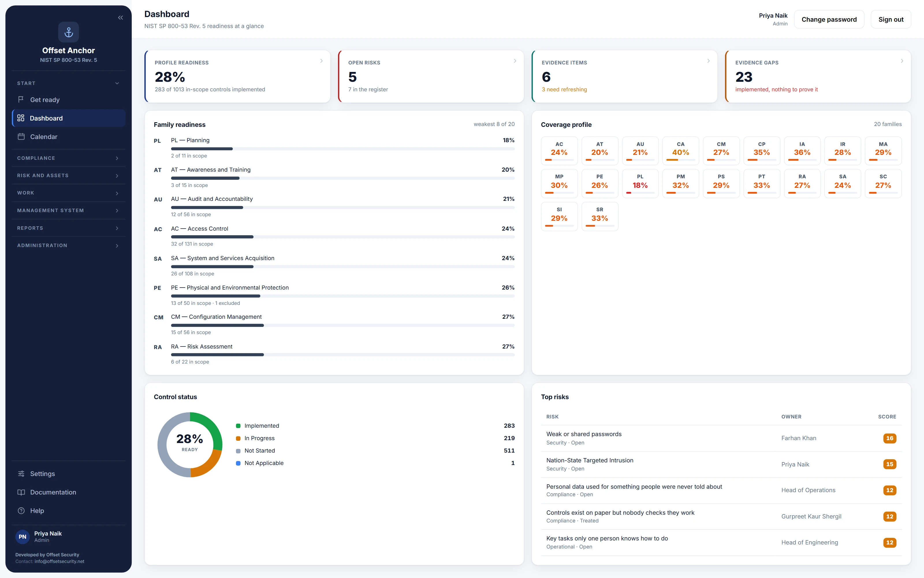The width and height of the screenshot is (924, 578).
Task: Click the PN user avatar
Action: tap(23, 537)
